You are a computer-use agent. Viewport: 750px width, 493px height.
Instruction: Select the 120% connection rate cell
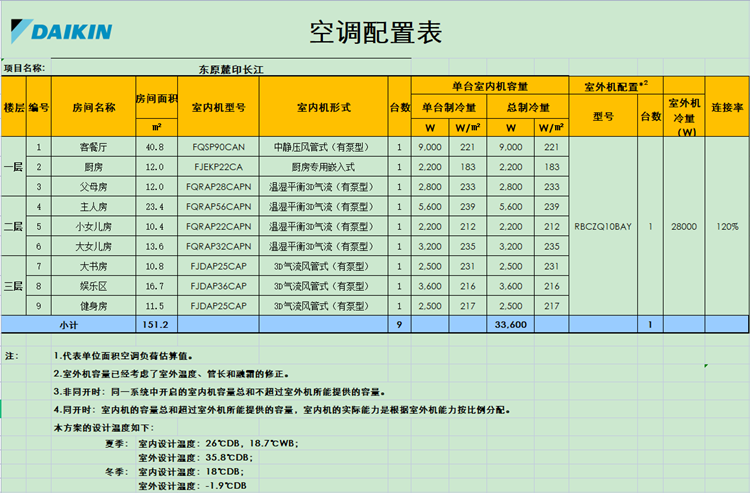[x=727, y=227]
